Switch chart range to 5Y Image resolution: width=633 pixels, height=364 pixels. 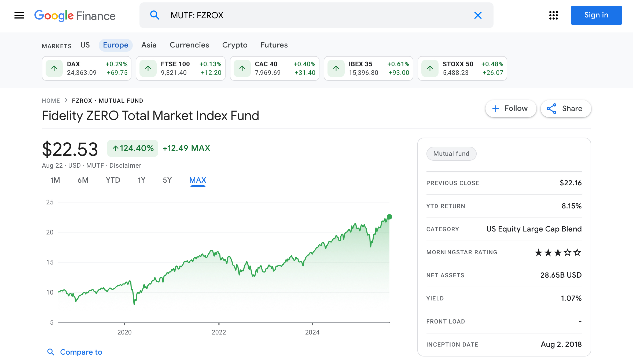[x=167, y=180]
